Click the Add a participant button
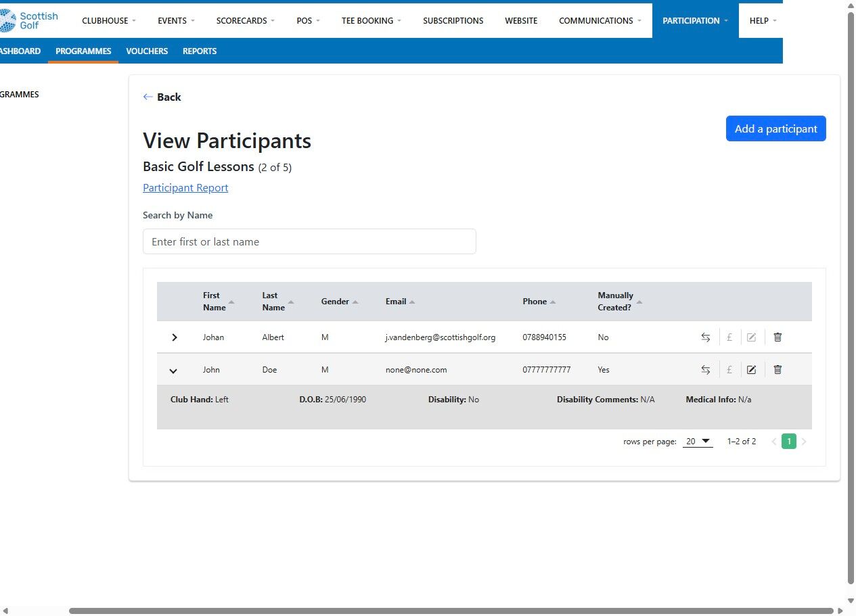856x616 pixels. click(775, 128)
